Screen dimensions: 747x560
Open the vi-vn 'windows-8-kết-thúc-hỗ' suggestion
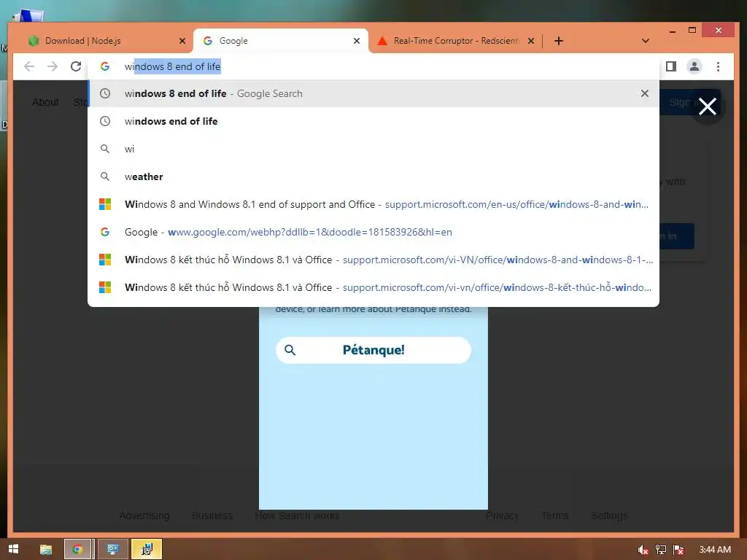[373, 287]
